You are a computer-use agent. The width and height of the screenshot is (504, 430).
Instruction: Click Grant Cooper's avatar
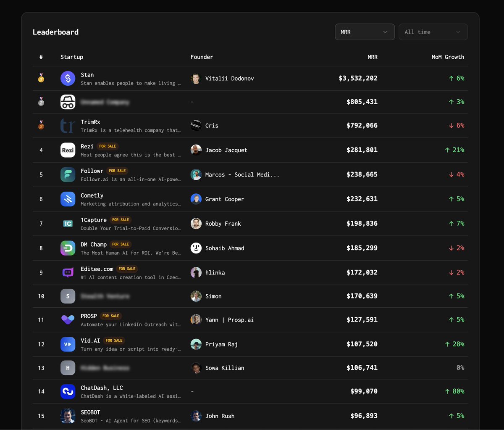click(196, 199)
